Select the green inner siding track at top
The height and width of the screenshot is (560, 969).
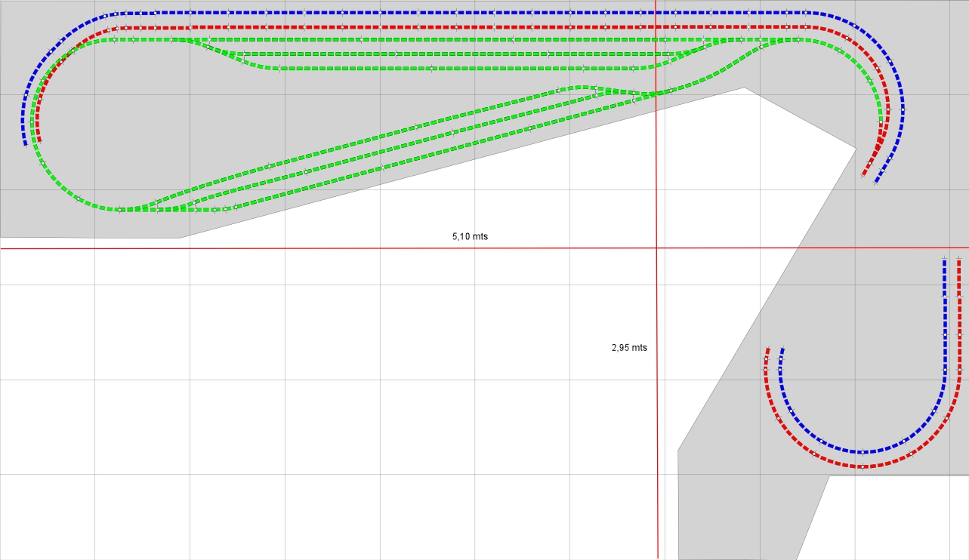pos(453,54)
